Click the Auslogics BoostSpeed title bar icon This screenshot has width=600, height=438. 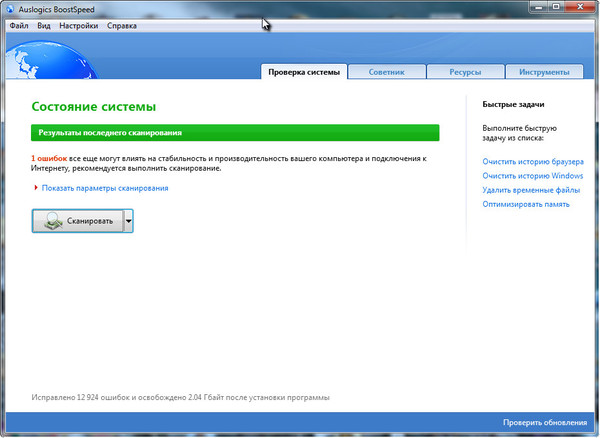[10, 9]
